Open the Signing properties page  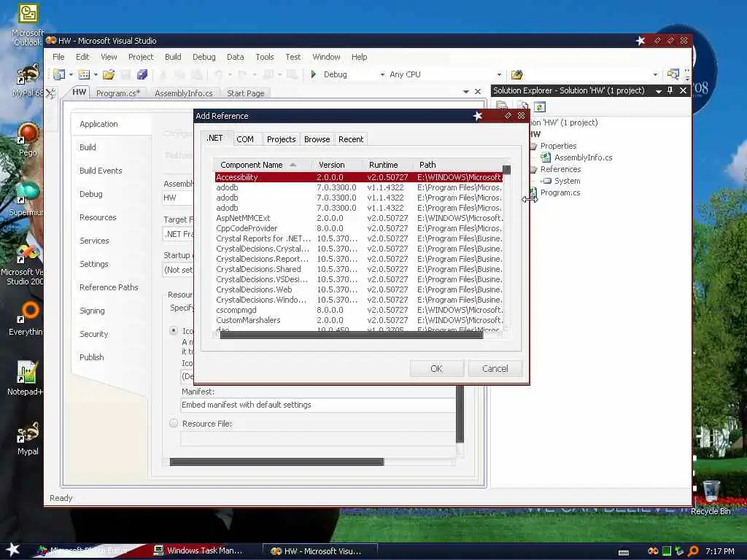[92, 311]
